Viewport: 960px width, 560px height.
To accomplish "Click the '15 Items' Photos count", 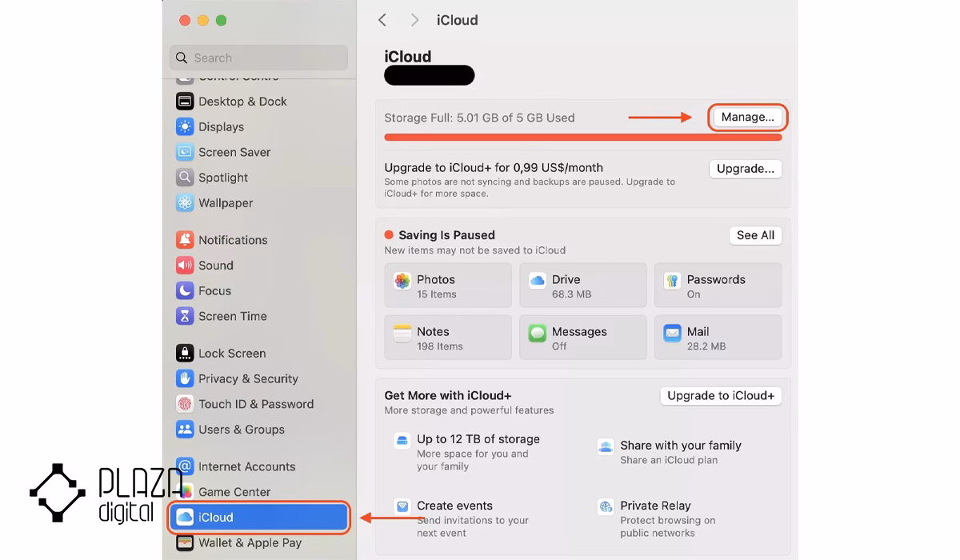I will point(437,294).
